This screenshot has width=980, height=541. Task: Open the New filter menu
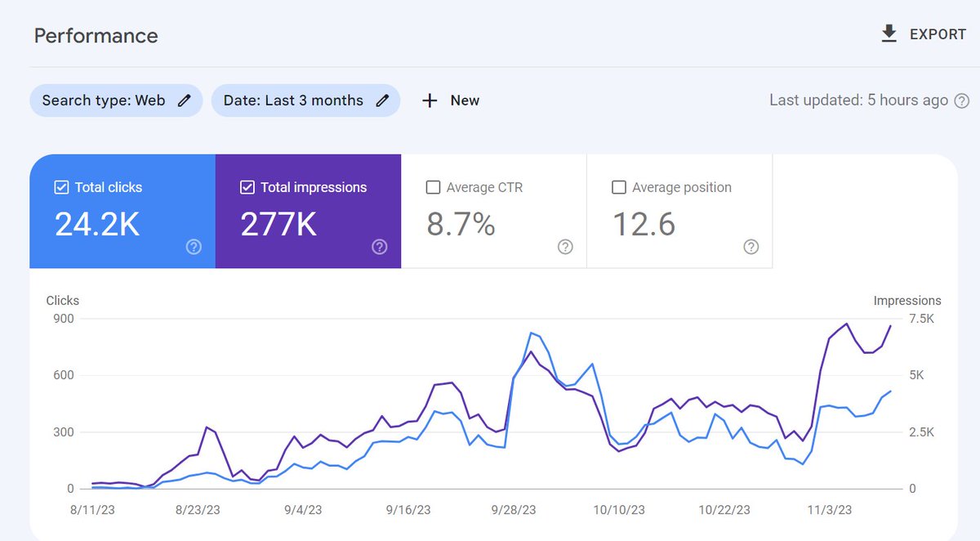click(x=450, y=100)
